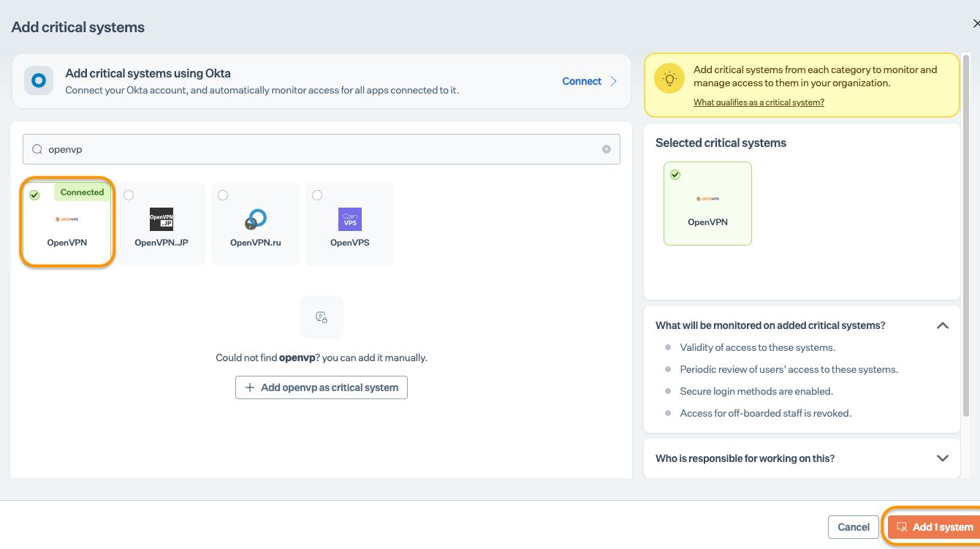Click the OpenVPS card label
Viewport: 980px width, 549px height.
tap(350, 243)
